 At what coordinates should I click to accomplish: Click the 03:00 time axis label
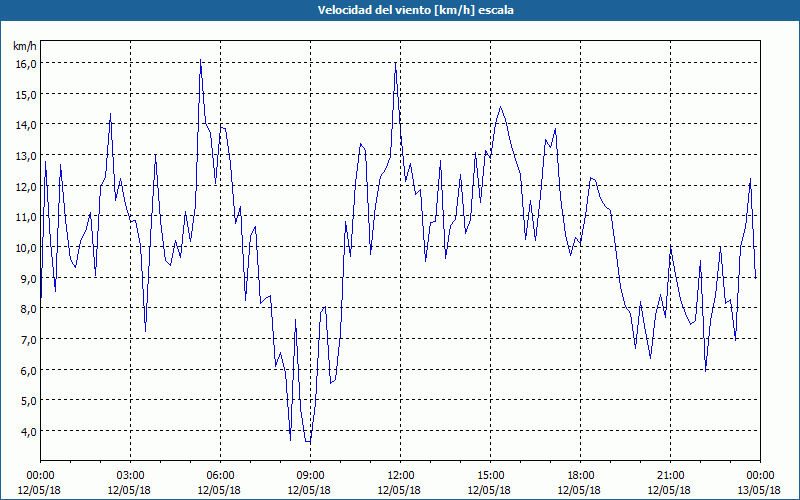[x=131, y=476]
